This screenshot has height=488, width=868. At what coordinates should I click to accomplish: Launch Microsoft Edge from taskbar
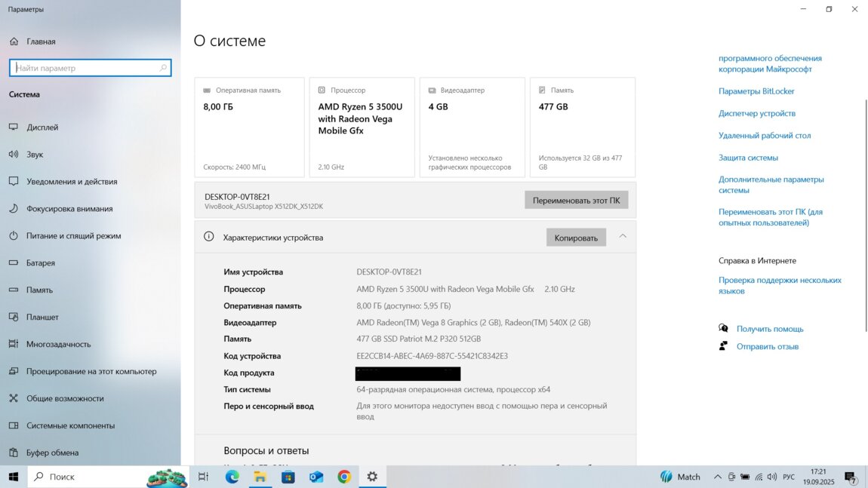232,477
